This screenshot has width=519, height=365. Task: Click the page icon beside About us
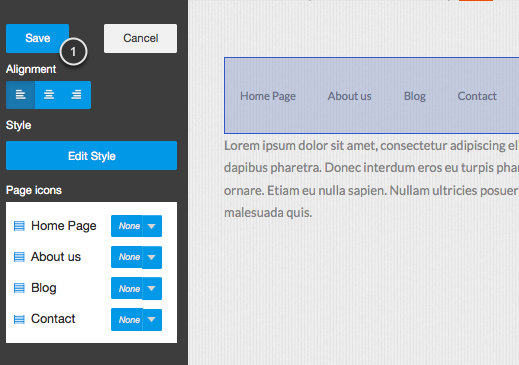click(19, 257)
